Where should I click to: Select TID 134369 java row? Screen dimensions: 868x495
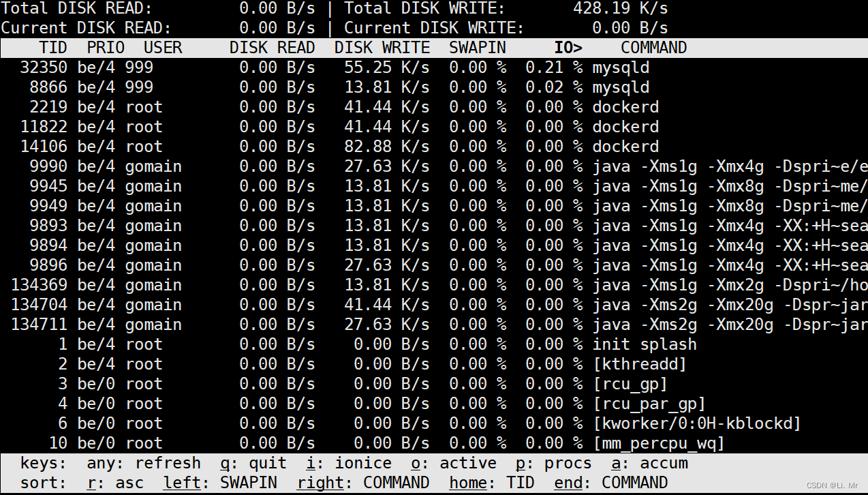click(x=434, y=285)
